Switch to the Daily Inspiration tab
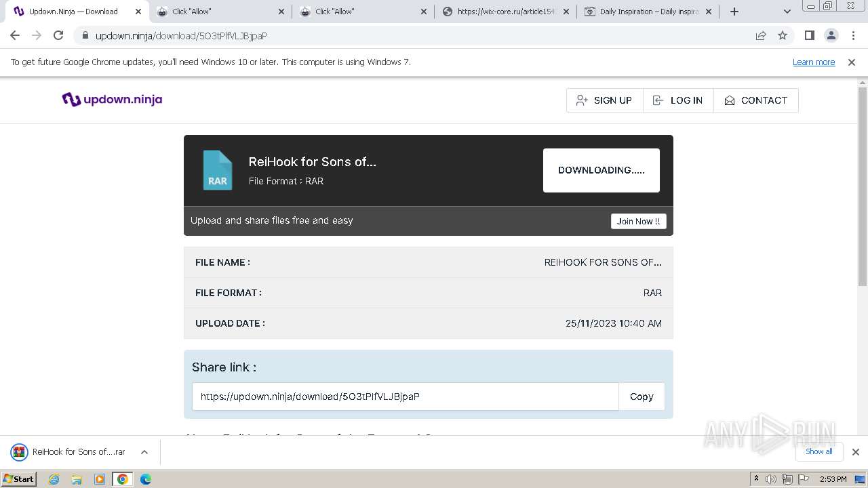Screen dimensions: 868x488 click(x=648, y=12)
